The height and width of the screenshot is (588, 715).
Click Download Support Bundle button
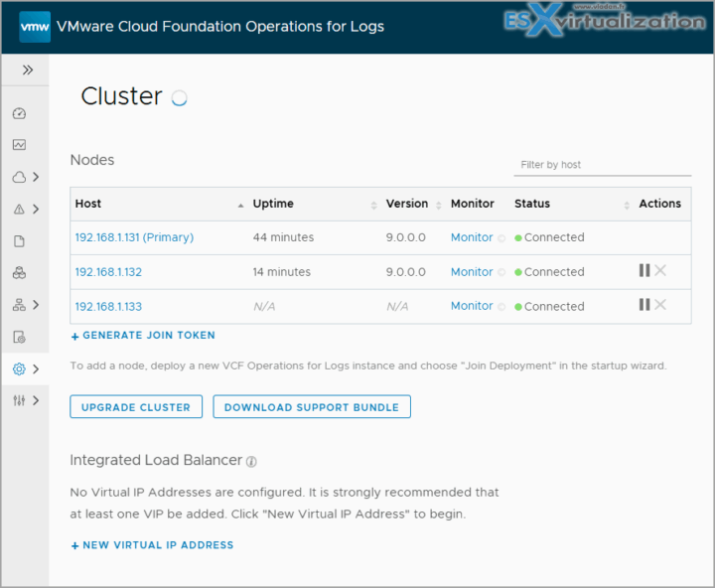[312, 407]
